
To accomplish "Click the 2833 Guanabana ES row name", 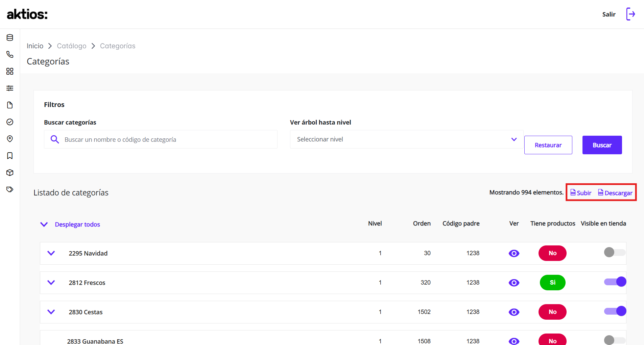I will pos(95,341).
